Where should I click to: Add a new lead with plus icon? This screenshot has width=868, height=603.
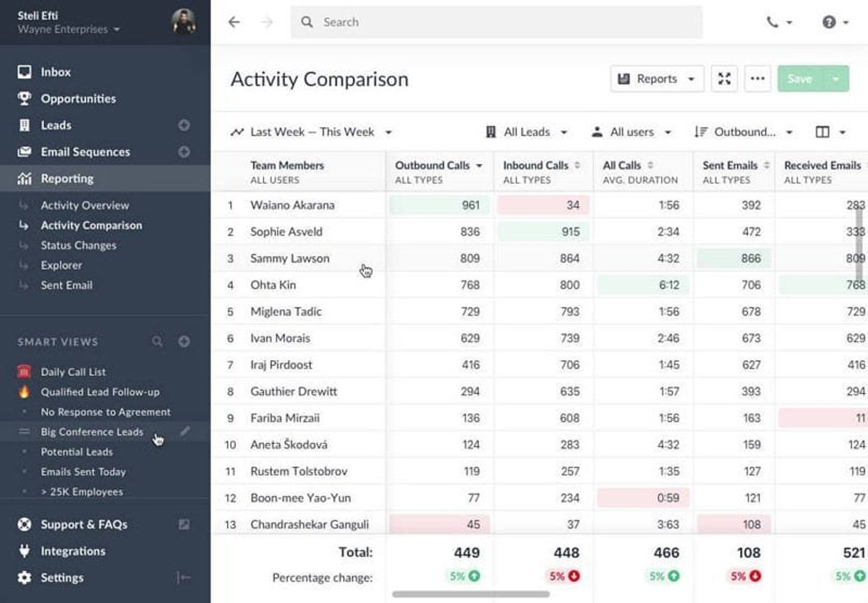pyautogui.click(x=184, y=125)
